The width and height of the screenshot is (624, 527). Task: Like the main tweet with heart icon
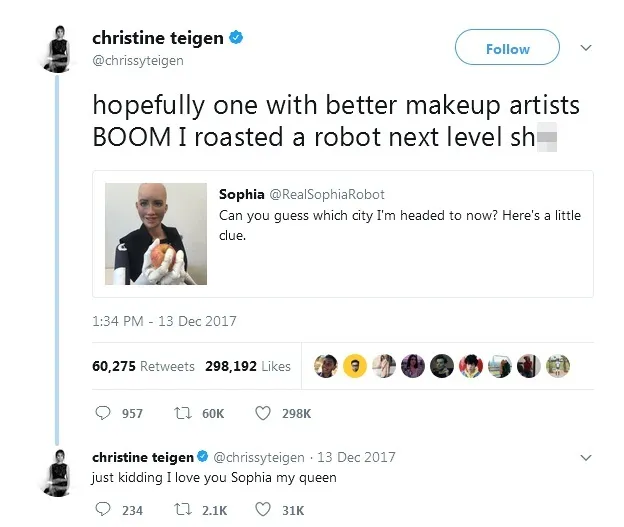click(265, 412)
